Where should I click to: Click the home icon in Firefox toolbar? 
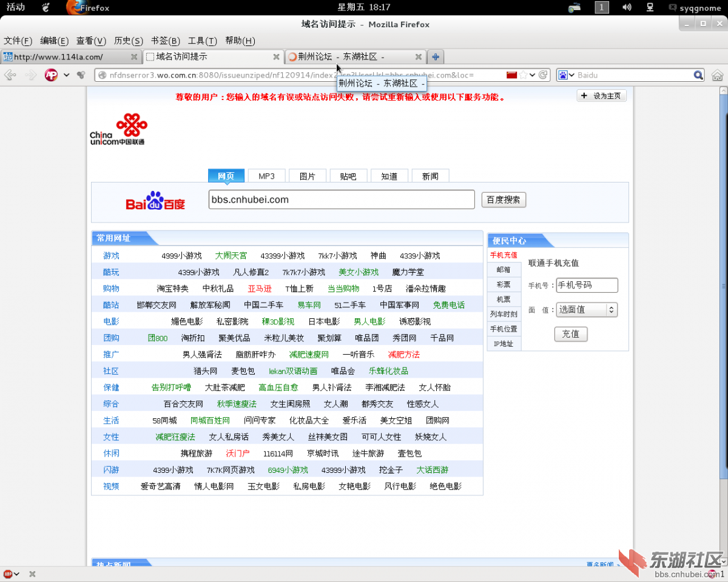[717, 75]
